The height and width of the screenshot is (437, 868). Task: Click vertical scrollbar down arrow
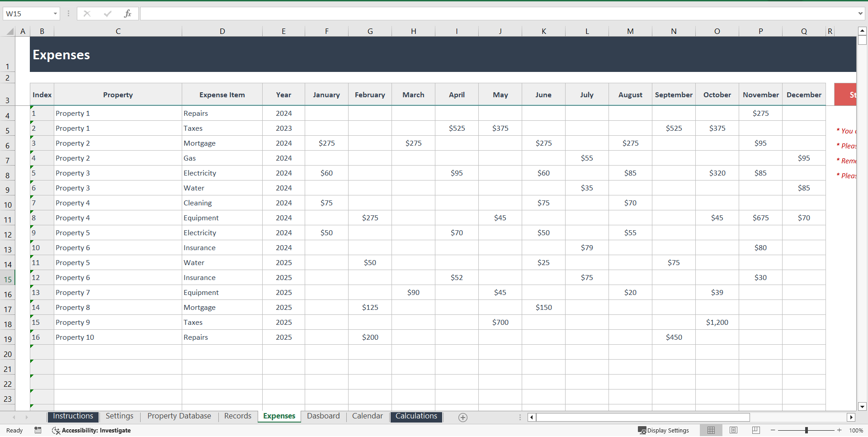862,406
